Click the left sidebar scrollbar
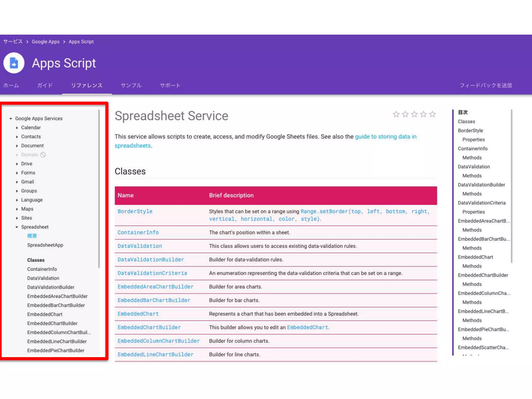This screenshot has height=399, width=532. pos(99,188)
